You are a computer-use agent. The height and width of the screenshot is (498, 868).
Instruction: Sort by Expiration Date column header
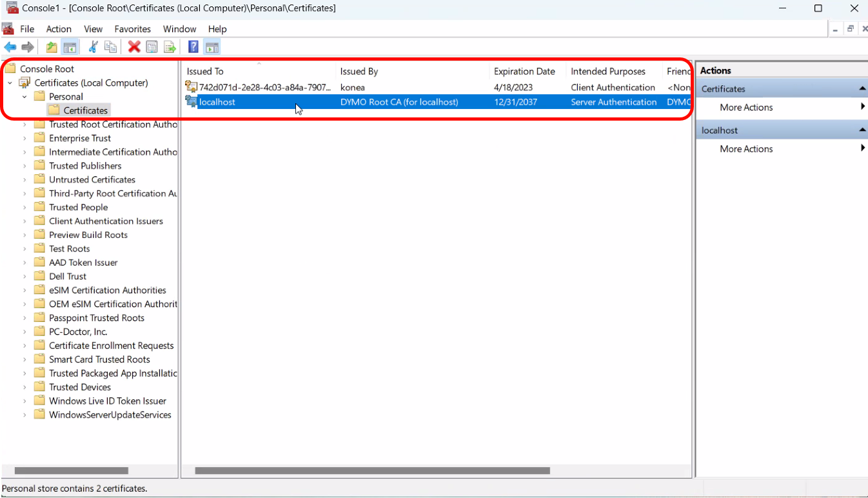coord(524,72)
